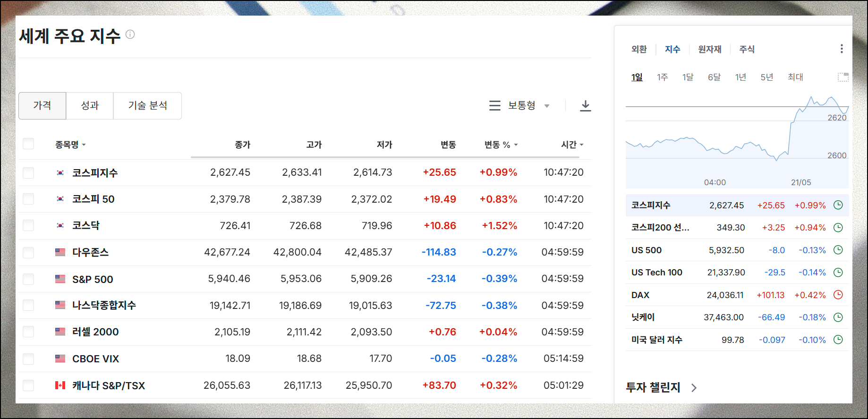
Task: Check the box for 코스피지수 row
Action: click(x=28, y=172)
